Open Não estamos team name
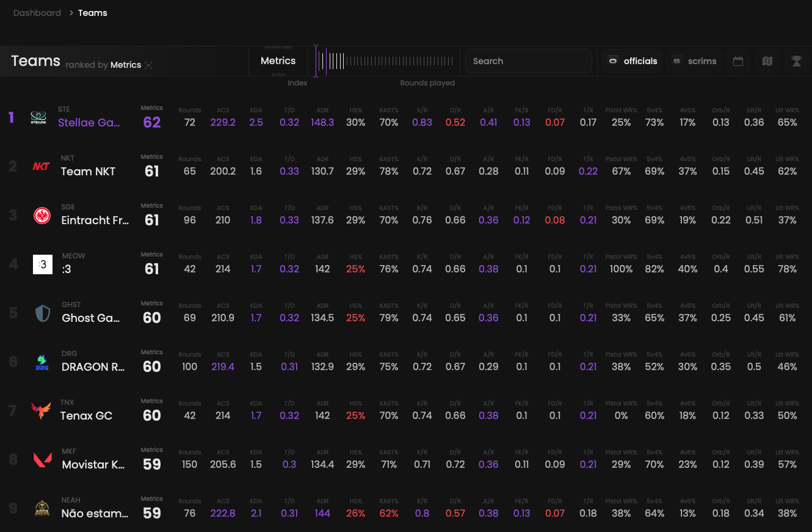Viewport: 812px width, 532px height. click(x=95, y=514)
